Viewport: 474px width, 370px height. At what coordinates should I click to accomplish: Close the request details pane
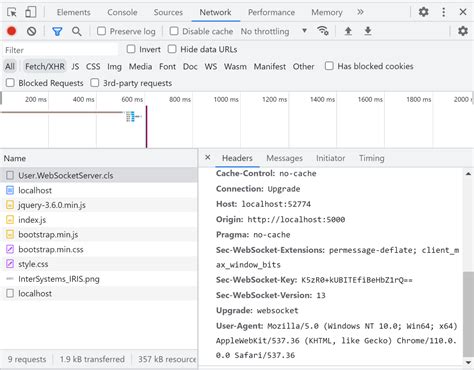[208, 157]
